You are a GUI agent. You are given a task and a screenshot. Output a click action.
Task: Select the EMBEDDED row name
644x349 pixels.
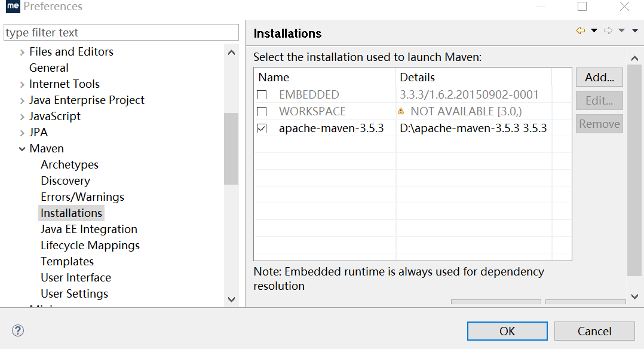[x=309, y=94]
